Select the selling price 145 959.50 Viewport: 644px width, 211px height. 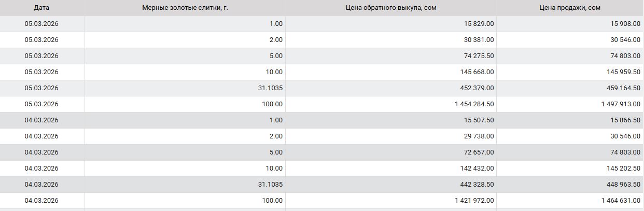pyautogui.click(x=623, y=72)
